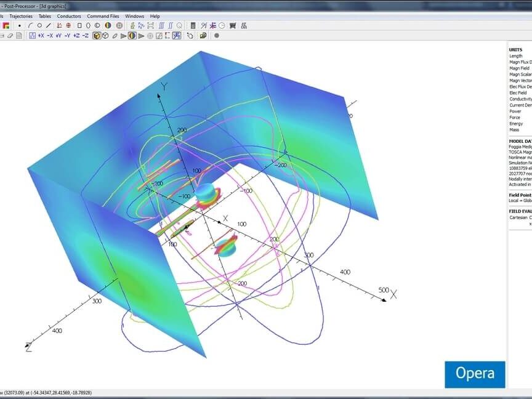Open the Trajectories menu
The image size is (532, 399).
coord(21,16)
